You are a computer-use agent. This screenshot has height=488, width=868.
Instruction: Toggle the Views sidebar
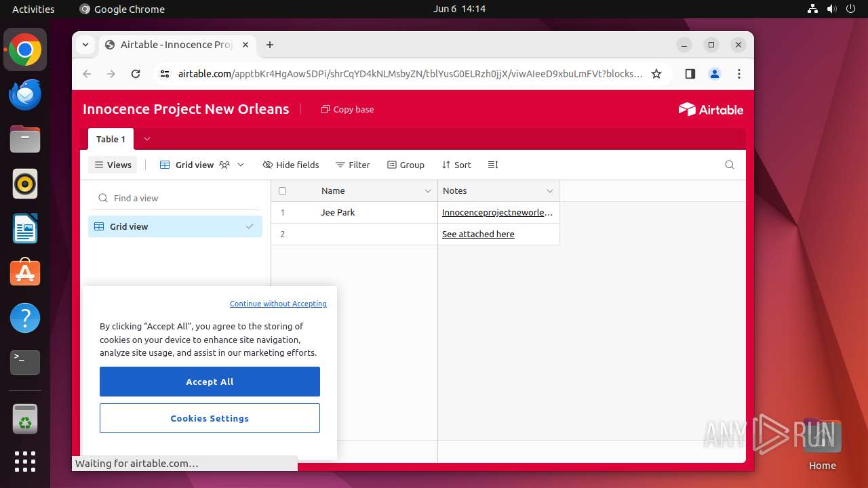coord(113,165)
